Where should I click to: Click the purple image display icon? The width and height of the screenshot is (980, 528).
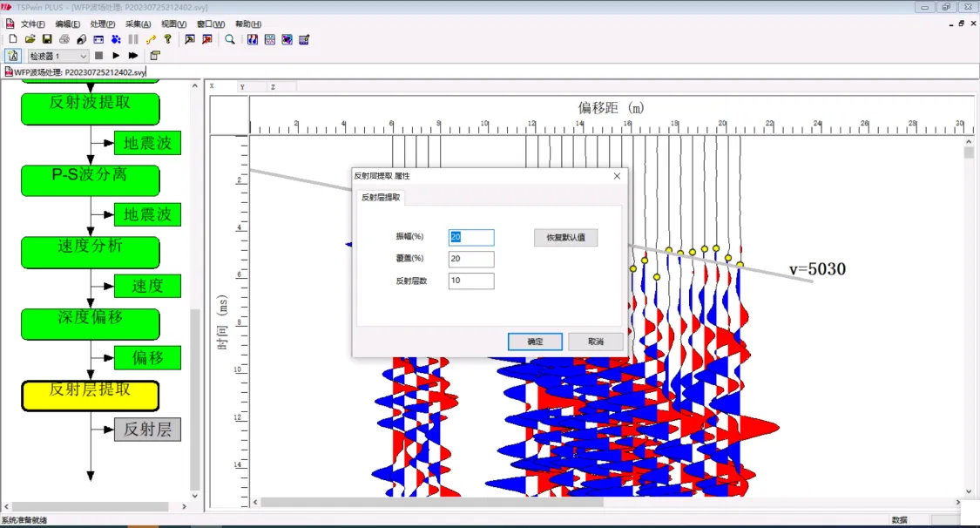(287, 39)
